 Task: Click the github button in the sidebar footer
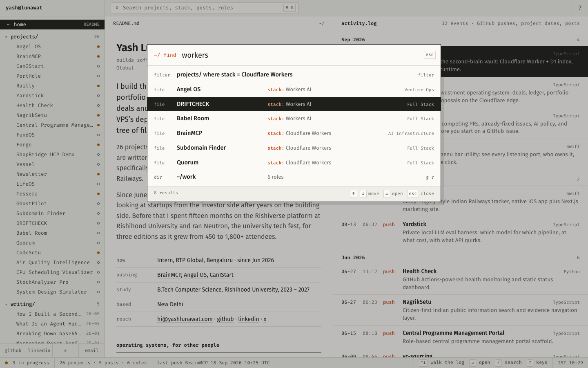point(13,351)
